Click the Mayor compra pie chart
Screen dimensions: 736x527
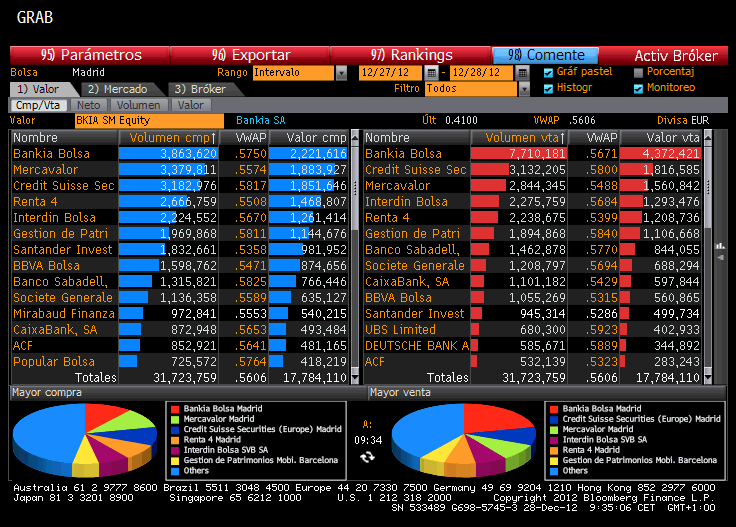pos(85,440)
